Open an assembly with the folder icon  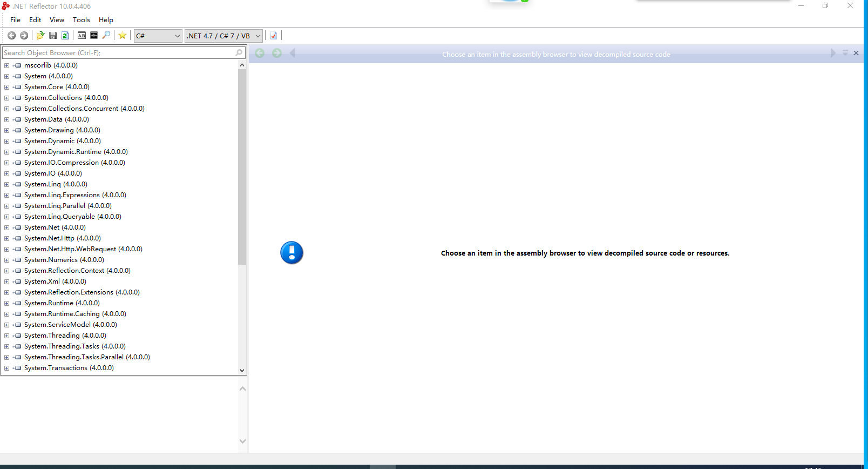[x=40, y=36]
